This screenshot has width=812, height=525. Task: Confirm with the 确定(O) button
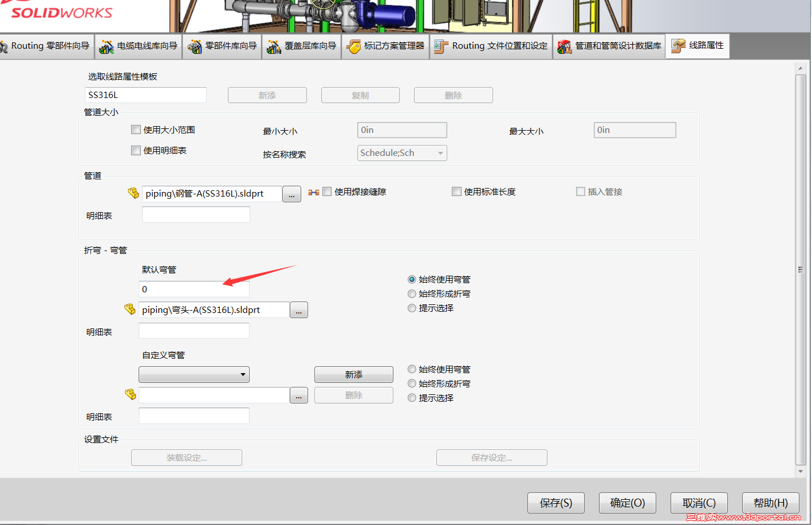(628, 503)
